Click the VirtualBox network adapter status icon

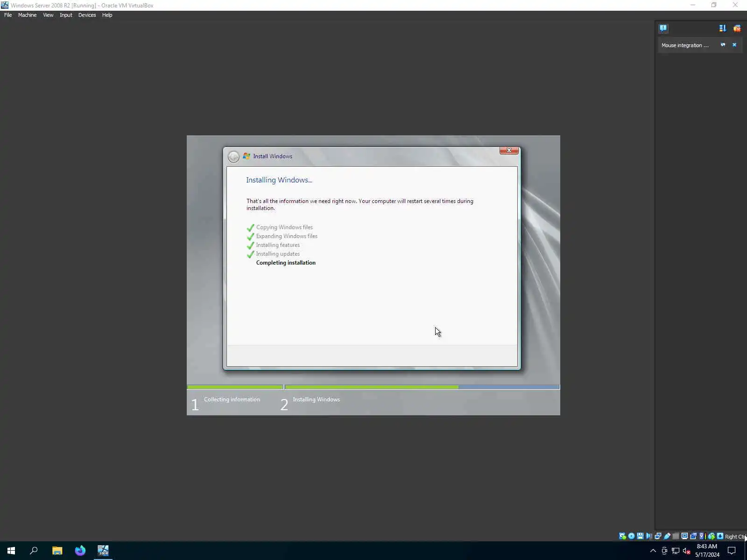pos(658,536)
